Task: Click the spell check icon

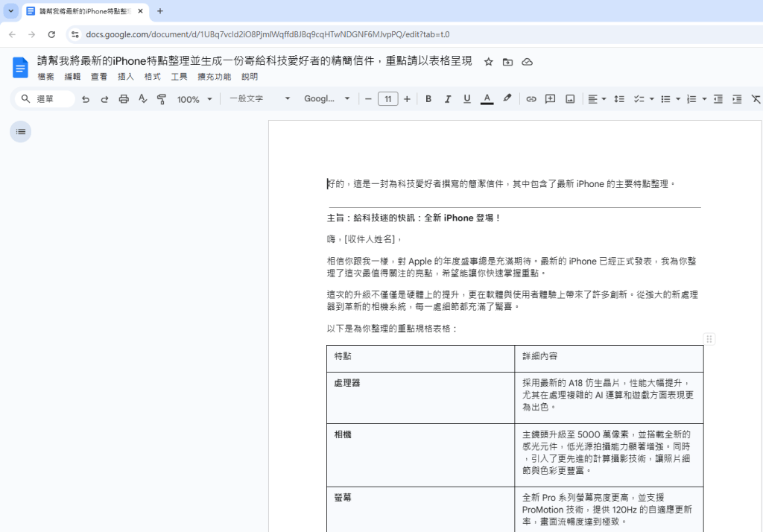Action: (143, 99)
